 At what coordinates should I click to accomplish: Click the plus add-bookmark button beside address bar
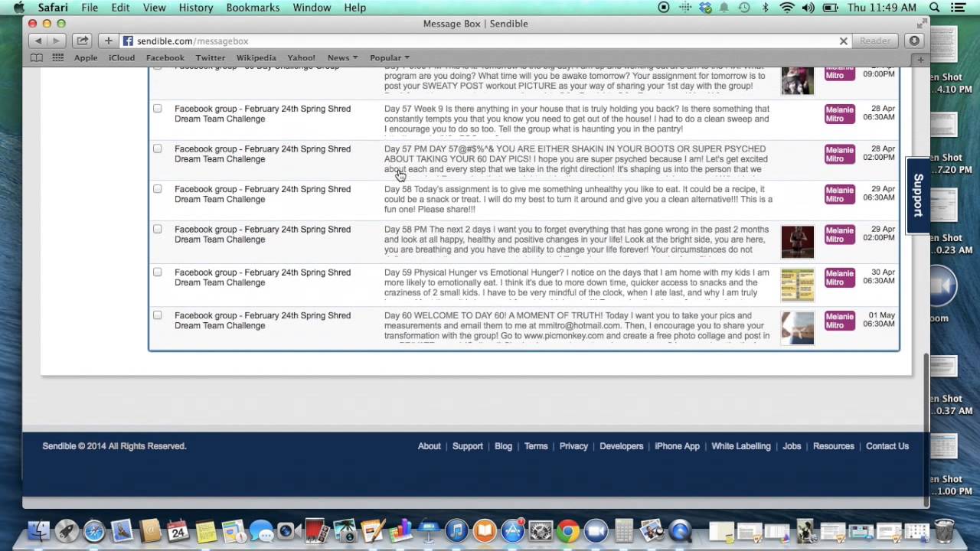click(108, 41)
